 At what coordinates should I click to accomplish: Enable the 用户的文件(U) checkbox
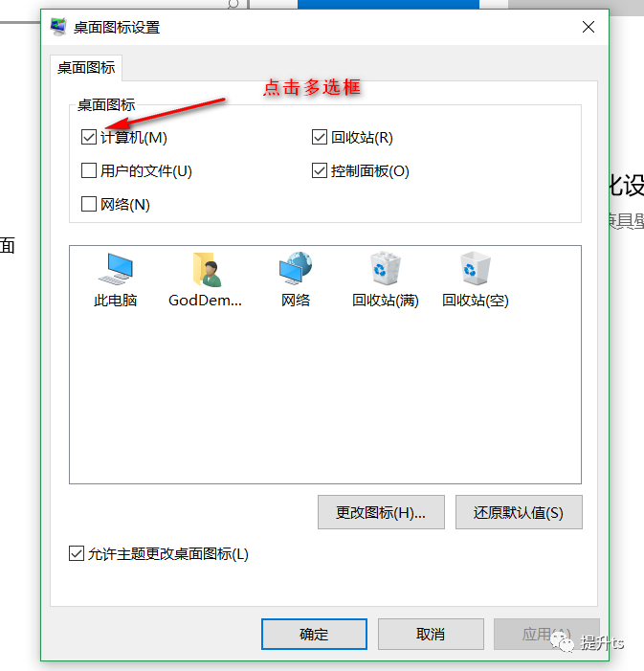click(89, 170)
